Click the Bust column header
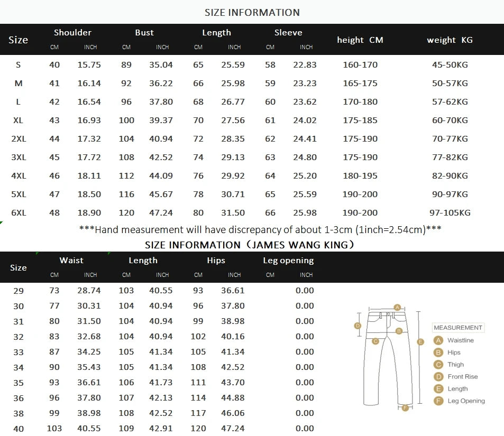The height and width of the screenshot is (436, 504). pyautogui.click(x=144, y=32)
